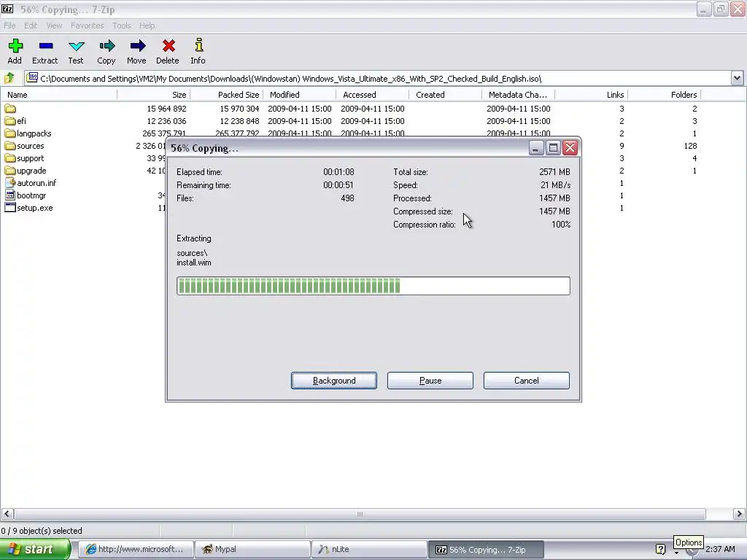747x560 pixels.
Task: Open the Help menu
Action: click(147, 26)
